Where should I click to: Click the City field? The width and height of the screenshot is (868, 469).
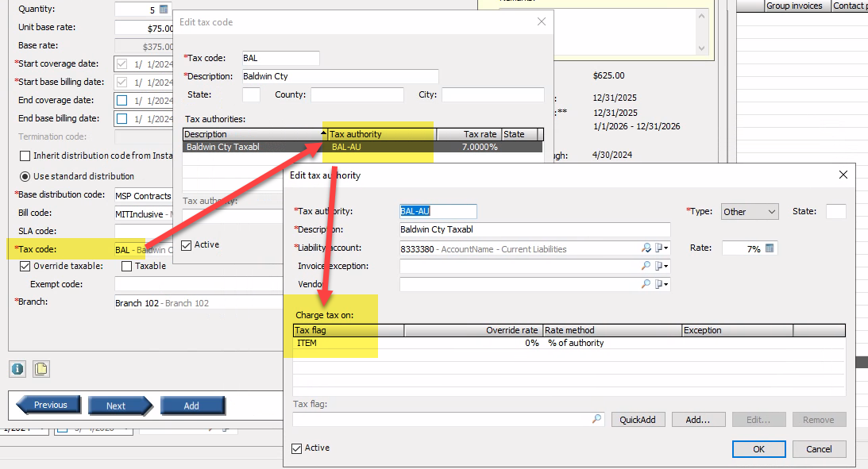[492, 94]
